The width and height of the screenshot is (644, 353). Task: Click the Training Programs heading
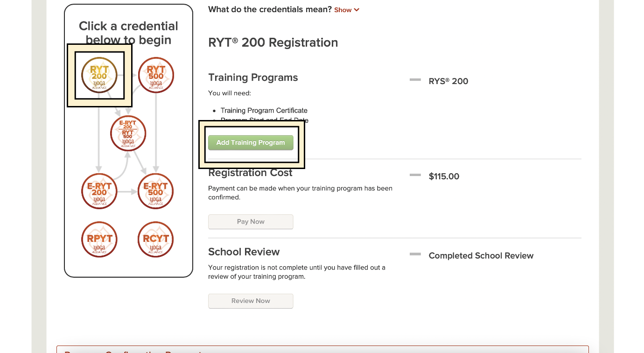coord(253,78)
